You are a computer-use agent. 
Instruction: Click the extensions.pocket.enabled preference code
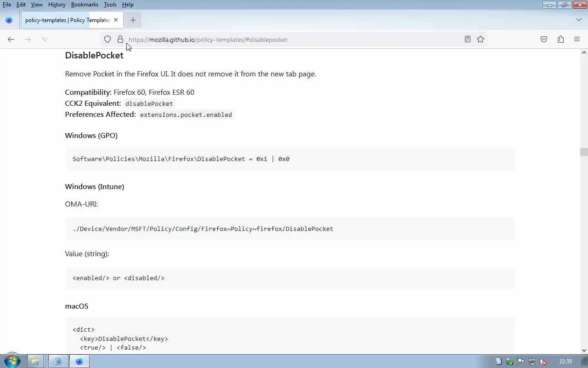click(x=186, y=115)
